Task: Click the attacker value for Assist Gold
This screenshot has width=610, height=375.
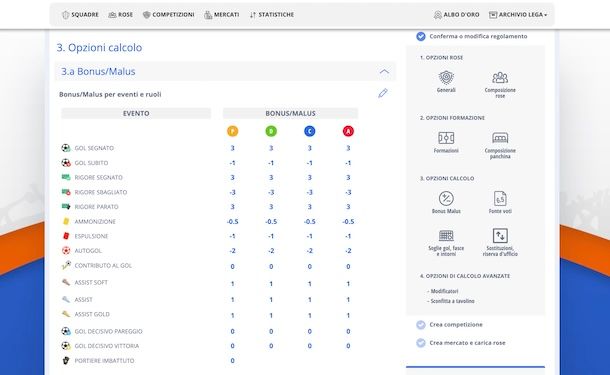Action: pos(348,315)
